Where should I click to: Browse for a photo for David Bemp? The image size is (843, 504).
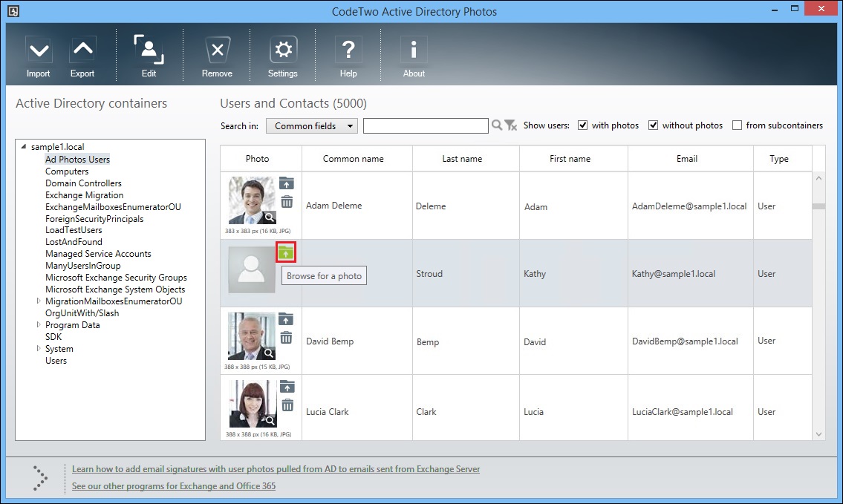tap(286, 320)
